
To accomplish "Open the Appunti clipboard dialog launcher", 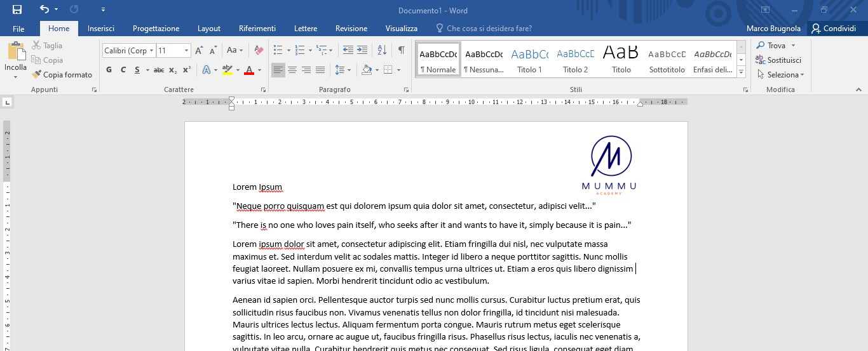I will [94, 90].
